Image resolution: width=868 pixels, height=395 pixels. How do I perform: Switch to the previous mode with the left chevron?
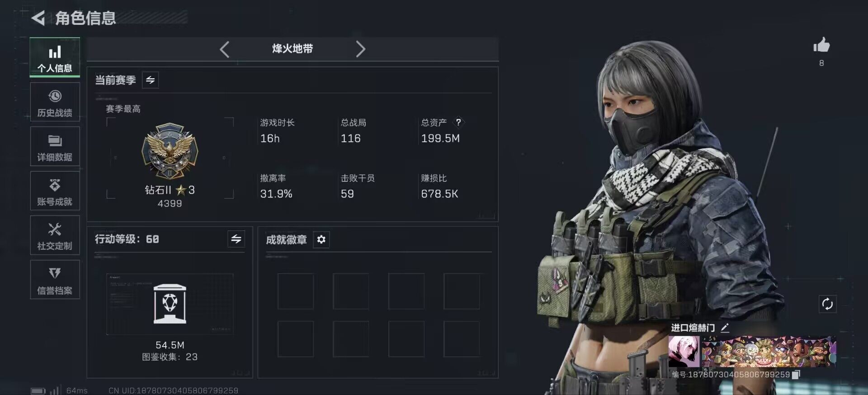click(225, 49)
